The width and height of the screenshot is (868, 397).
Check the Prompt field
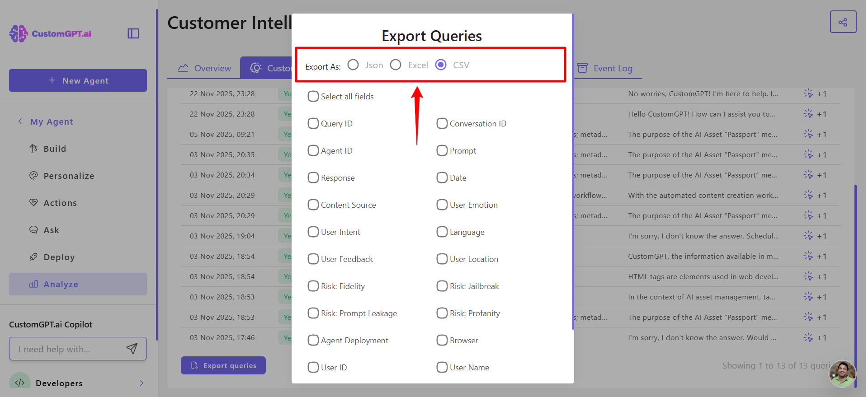442,150
